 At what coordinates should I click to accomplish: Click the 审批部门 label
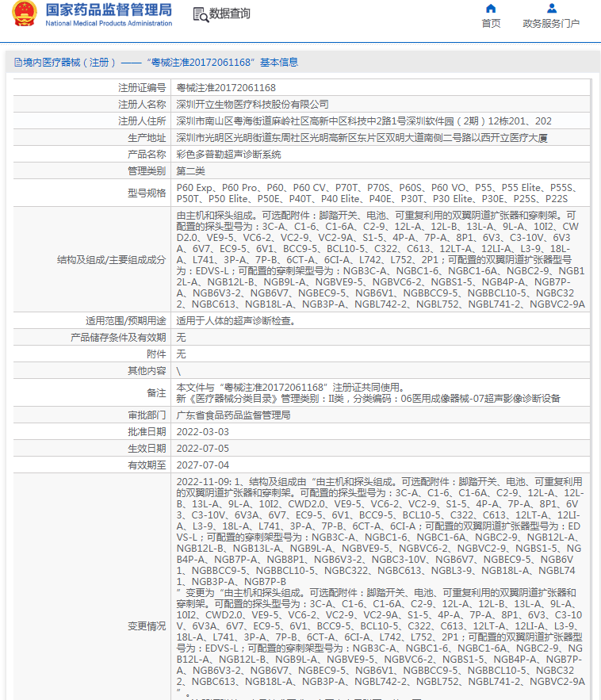pyautogui.click(x=147, y=415)
